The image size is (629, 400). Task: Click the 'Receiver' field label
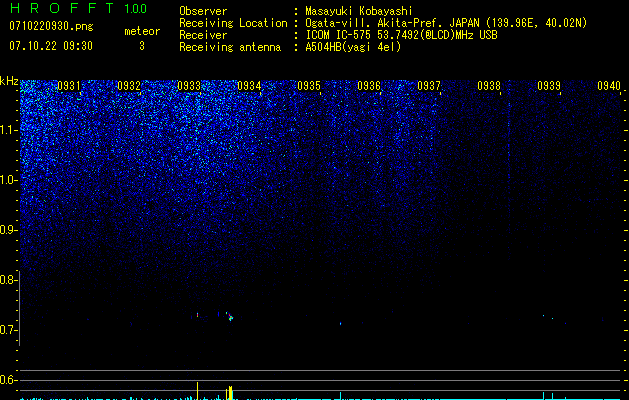tap(203, 35)
